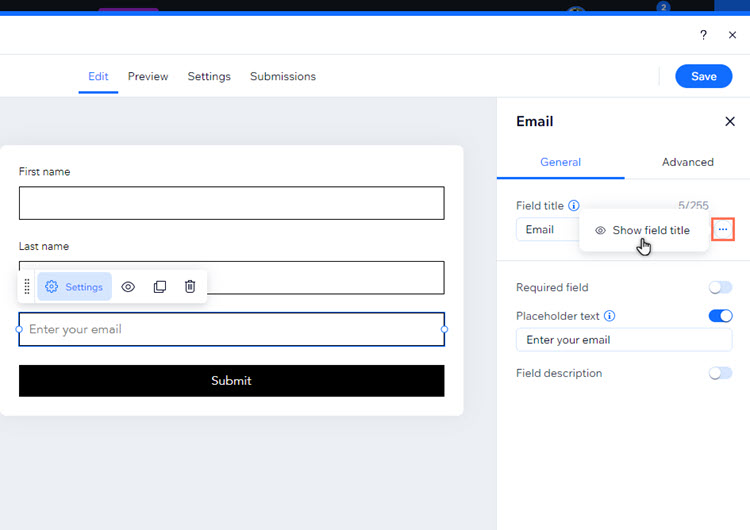750x530 pixels.
Task: Duplicate the email field with the copy icon
Action: pyautogui.click(x=160, y=287)
